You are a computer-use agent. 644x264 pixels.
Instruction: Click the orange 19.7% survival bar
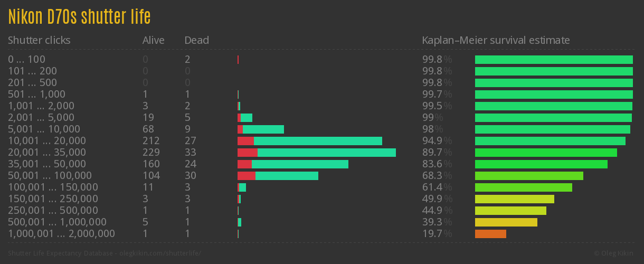(490, 234)
